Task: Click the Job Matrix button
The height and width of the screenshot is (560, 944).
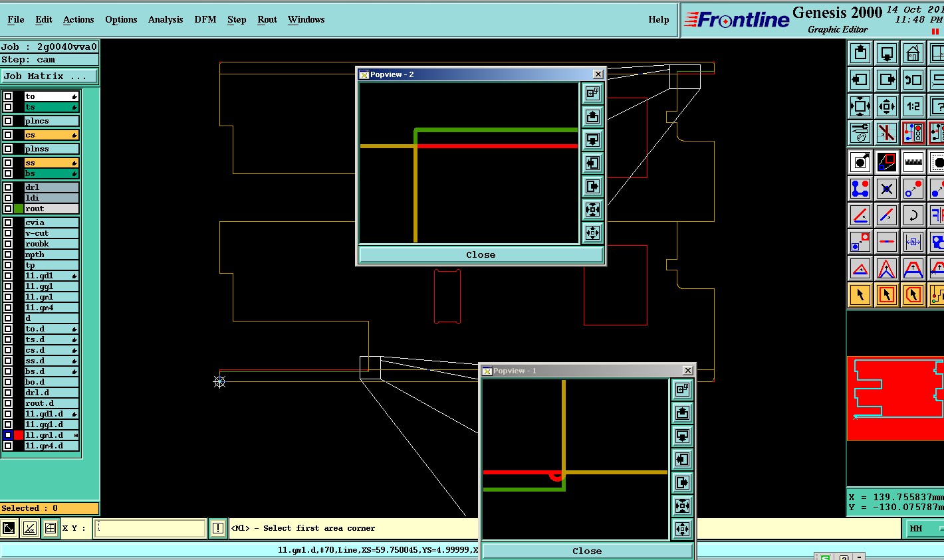Action: 49,76
